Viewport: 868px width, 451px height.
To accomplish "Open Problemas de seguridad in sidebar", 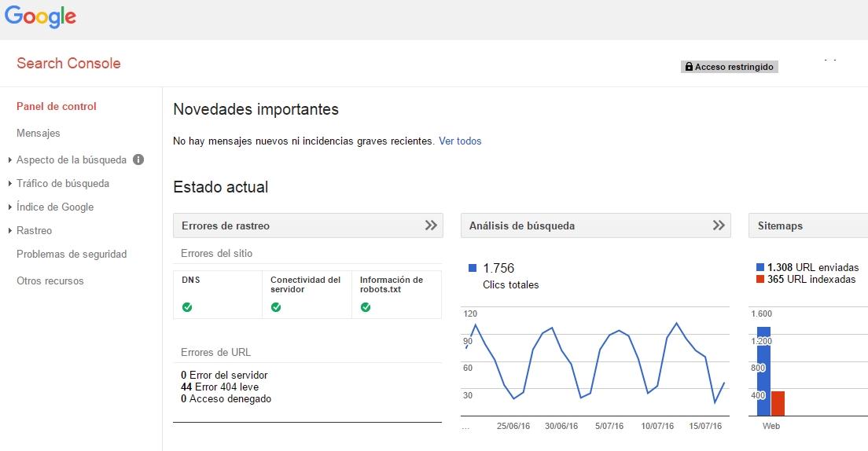I will pos(72,254).
